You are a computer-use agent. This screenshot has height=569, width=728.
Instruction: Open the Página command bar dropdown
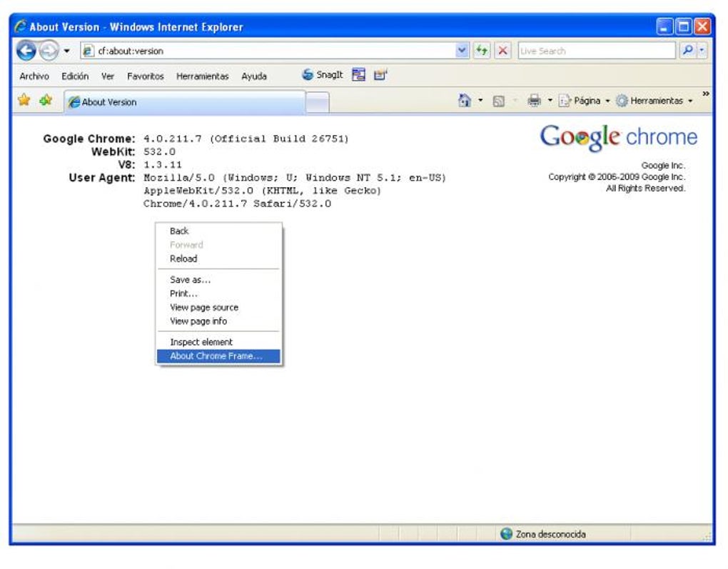click(584, 101)
